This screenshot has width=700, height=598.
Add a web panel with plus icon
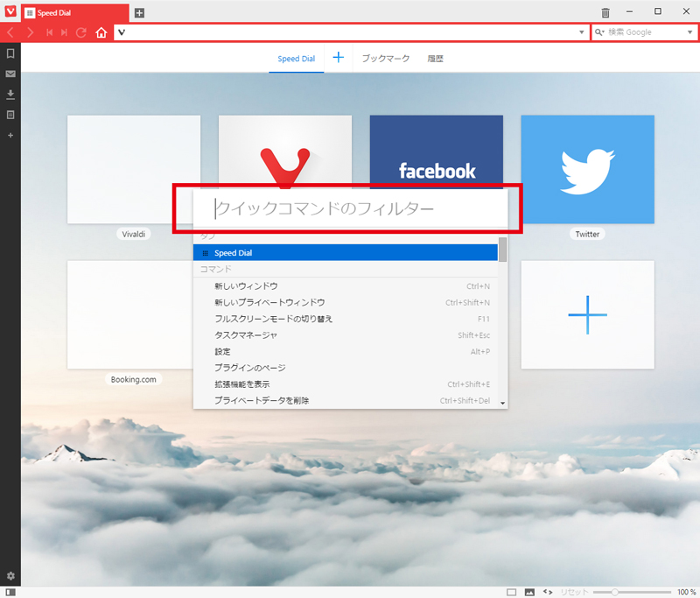[x=10, y=135]
